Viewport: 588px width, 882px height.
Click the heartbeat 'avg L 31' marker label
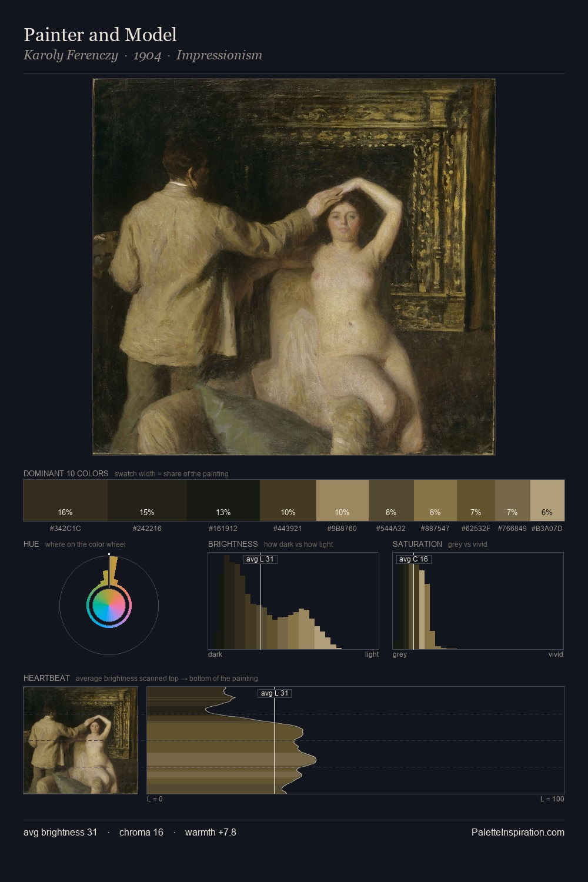[x=275, y=693]
